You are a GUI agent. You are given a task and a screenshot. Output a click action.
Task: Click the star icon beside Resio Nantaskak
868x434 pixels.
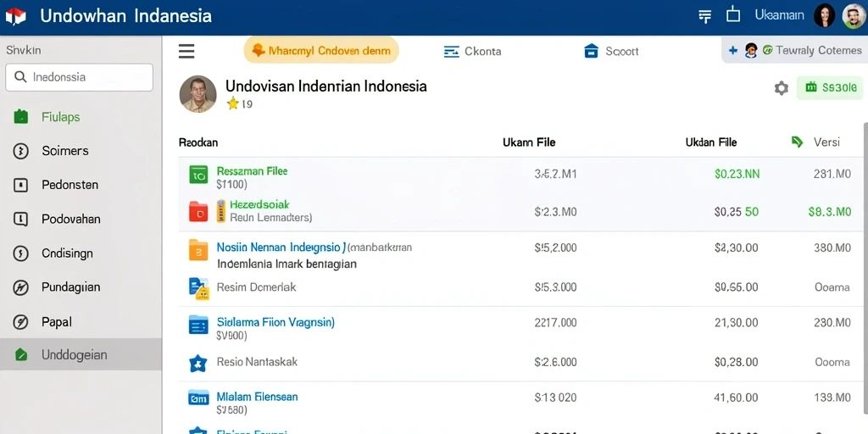point(198,363)
